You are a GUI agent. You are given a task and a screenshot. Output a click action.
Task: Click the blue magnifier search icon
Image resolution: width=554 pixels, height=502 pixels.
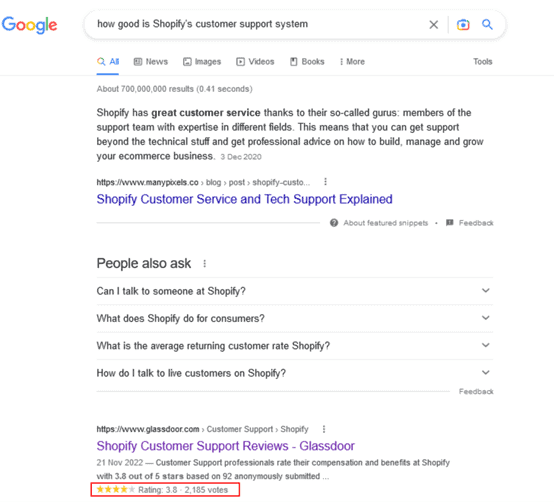487,24
